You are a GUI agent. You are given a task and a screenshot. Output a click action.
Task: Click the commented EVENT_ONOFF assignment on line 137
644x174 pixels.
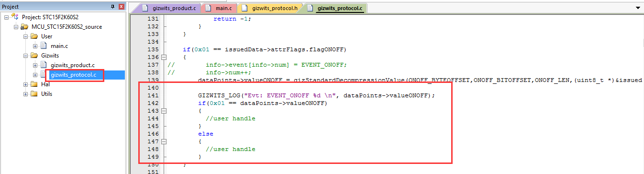click(x=276, y=65)
